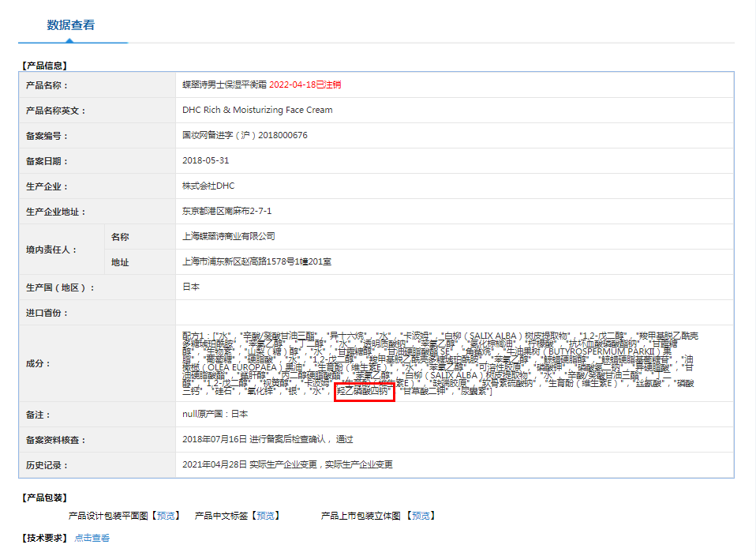Click the 备案资料核查： label

[55, 440]
